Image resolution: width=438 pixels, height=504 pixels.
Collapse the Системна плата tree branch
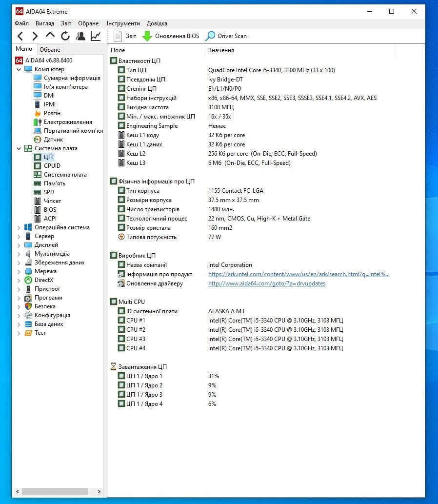[x=19, y=148]
